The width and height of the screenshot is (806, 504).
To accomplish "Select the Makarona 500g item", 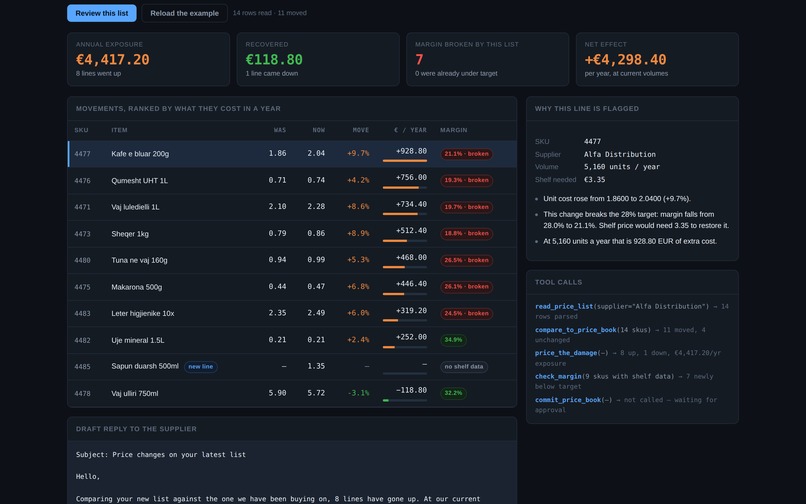I will (x=137, y=287).
